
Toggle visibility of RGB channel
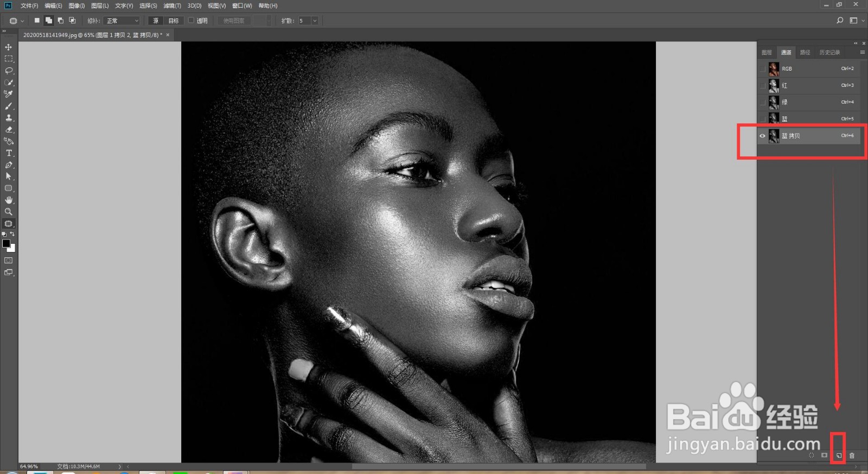[763, 69]
